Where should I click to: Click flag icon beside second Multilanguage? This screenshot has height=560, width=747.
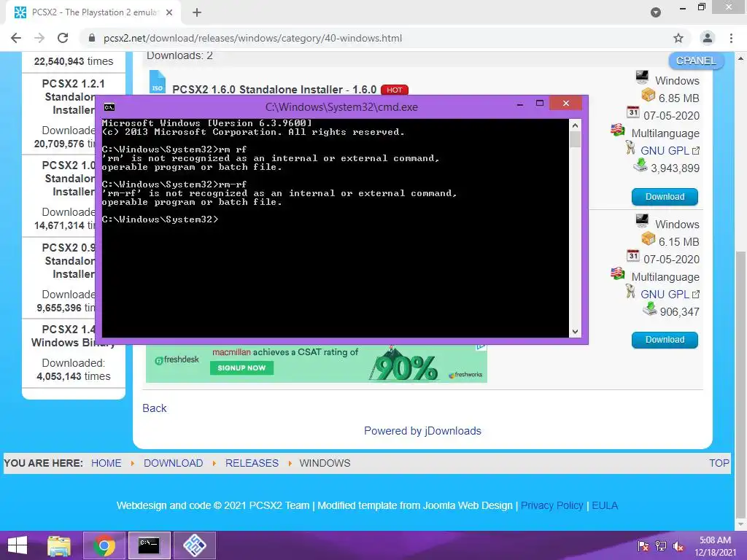[x=617, y=273]
